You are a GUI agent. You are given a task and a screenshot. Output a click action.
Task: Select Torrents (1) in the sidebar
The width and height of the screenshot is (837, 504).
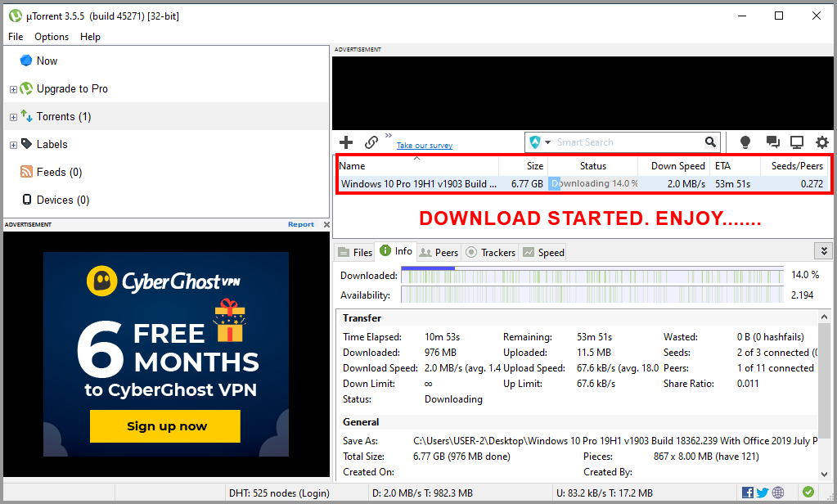(x=64, y=116)
